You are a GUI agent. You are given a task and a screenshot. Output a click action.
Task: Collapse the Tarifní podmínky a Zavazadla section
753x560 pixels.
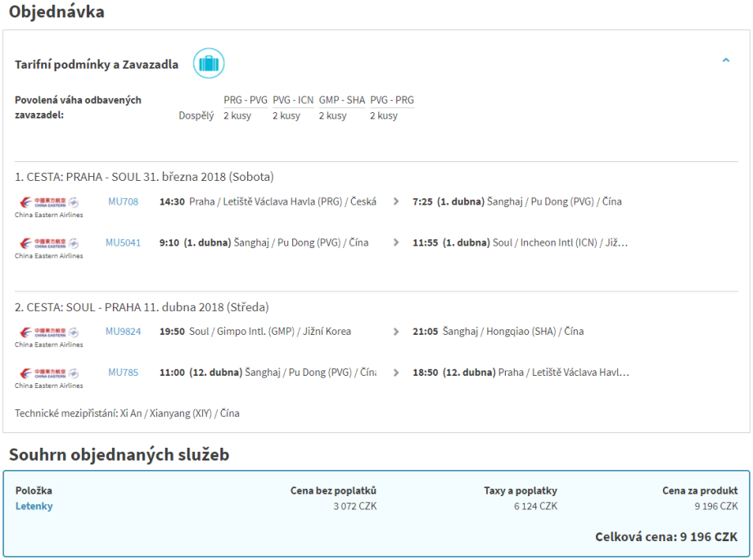coord(726,61)
